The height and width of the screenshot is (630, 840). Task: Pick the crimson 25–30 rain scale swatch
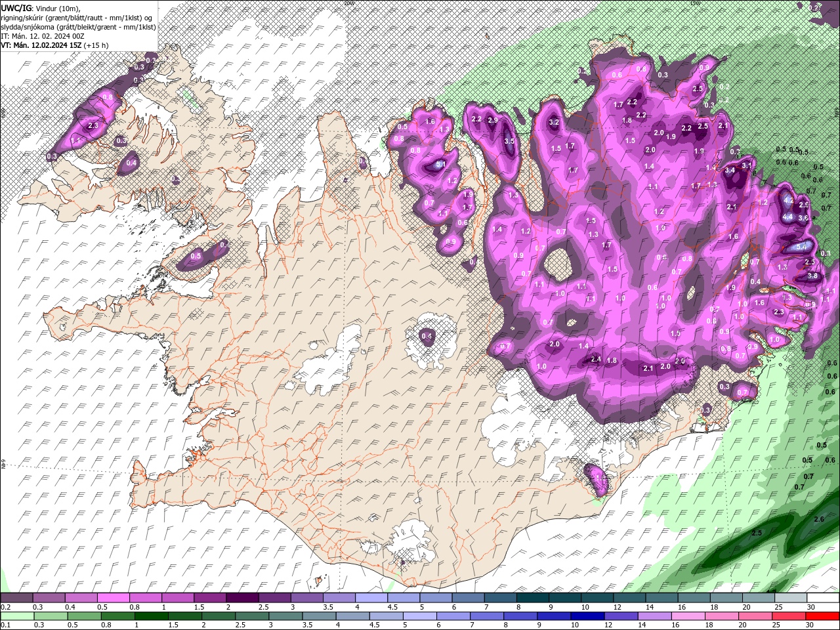(x=790, y=616)
